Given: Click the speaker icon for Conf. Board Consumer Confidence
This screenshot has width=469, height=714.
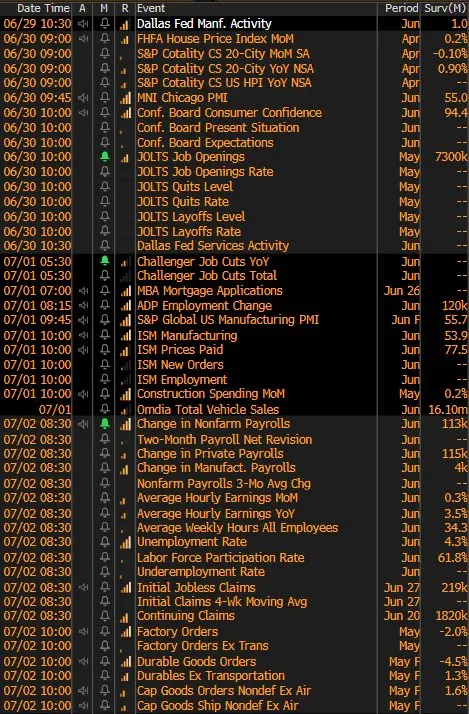Looking at the screenshot, I should 83,112.
